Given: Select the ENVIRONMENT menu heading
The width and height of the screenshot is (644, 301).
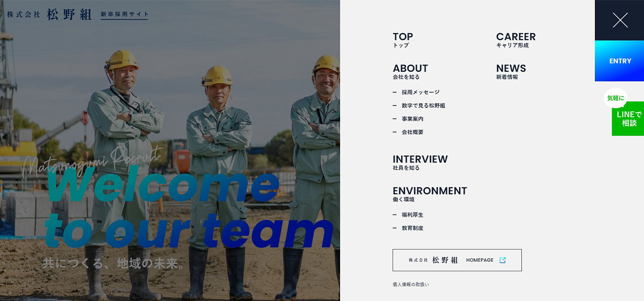Looking at the screenshot, I should click(429, 193).
